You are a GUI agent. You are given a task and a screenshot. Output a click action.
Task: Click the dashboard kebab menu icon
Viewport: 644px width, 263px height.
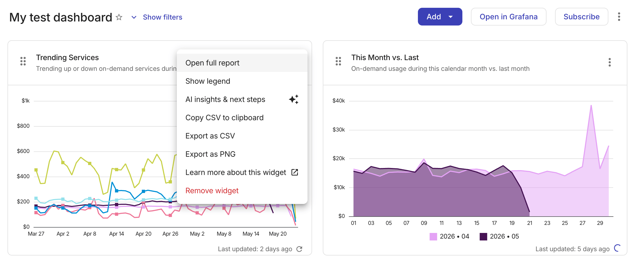(x=619, y=17)
